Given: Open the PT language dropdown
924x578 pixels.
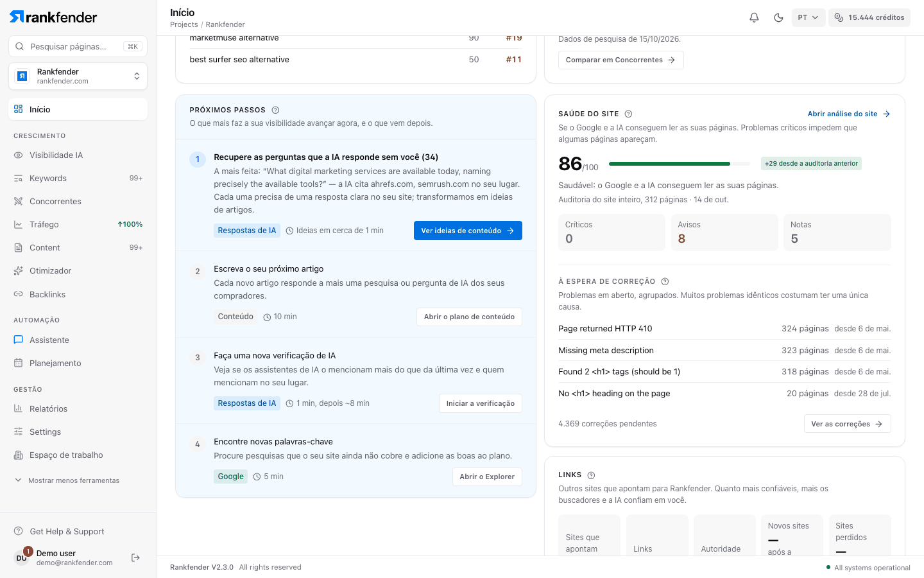Looking at the screenshot, I should 808,17.
